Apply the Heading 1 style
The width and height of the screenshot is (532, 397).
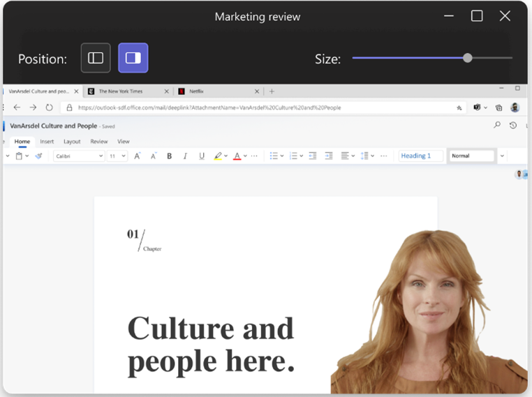pyautogui.click(x=420, y=156)
